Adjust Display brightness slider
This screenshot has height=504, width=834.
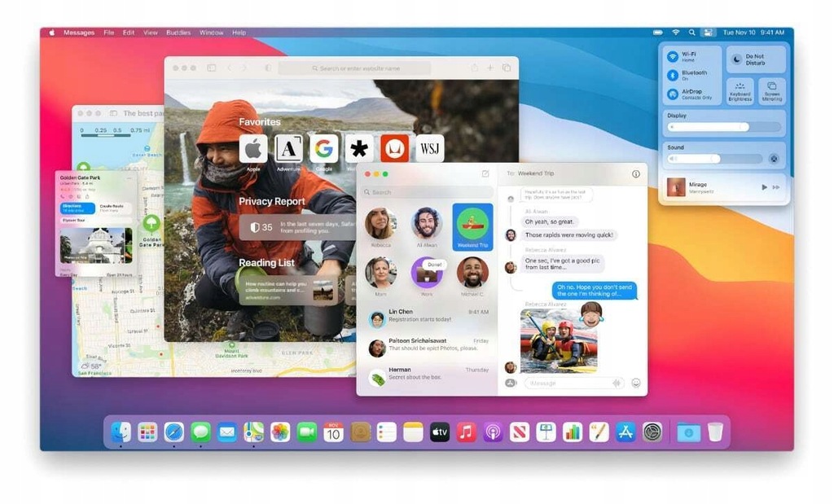tap(724, 127)
